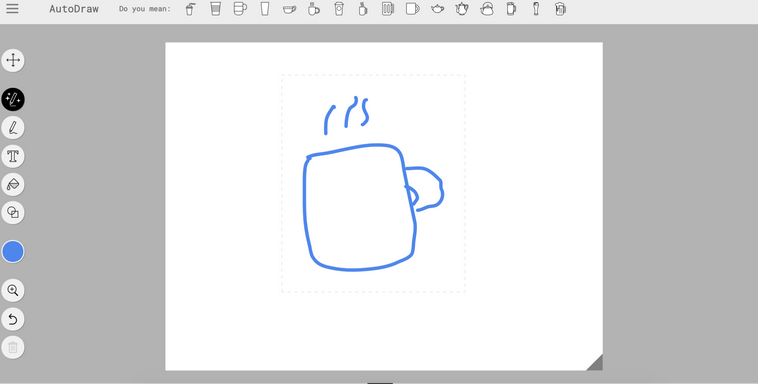
Task: Select the Move/Select tool
Action: click(x=13, y=60)
